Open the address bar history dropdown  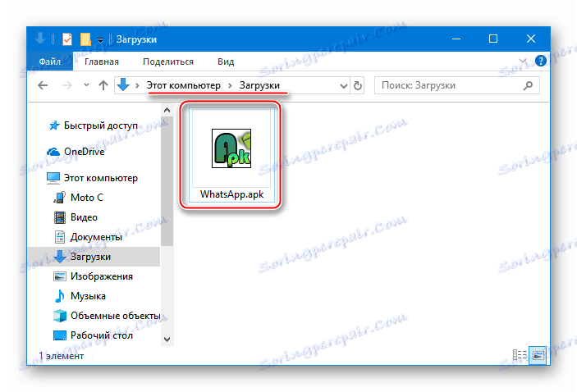pyautogui.click(x=343, y=85)
